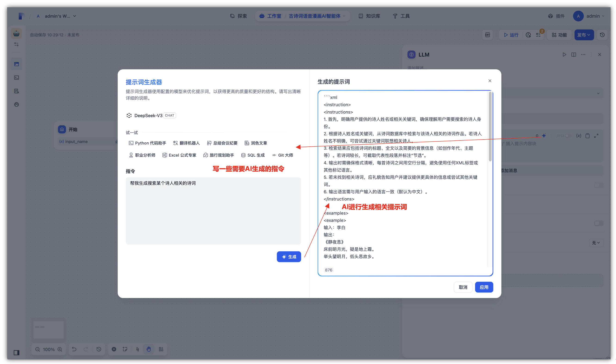Pick the SQL 生成 template
Image resolution: width=616 pixels, height=364 pixels.
253,155
